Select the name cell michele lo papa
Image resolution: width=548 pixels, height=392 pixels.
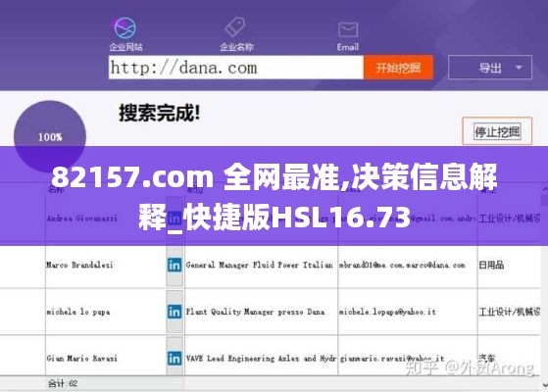[105, 312]
